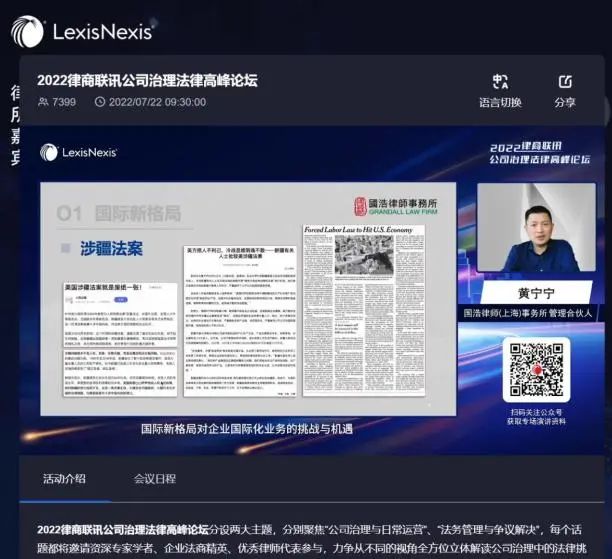Click the date text 2022/07/22 09:30:00
The width and height of the screenshot is (612, 559).
(x=157, y=102)
